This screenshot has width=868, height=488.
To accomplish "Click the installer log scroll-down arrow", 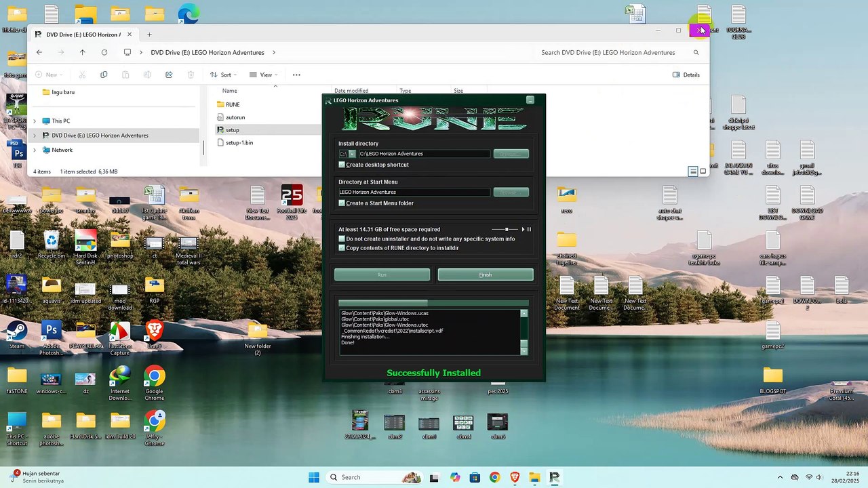I will pos(524,350).
